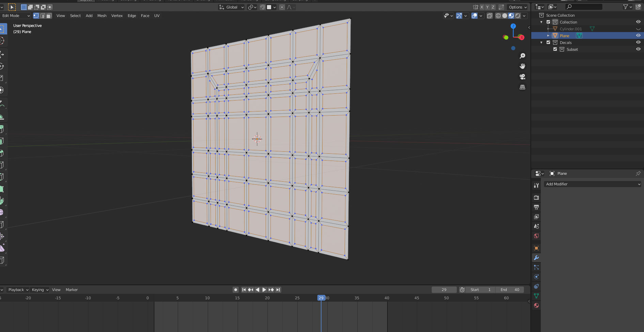Viewport: 644px width, 332px height.
Task: Open the Global transform orientation dropdown
Action: (x=231, y=7)
